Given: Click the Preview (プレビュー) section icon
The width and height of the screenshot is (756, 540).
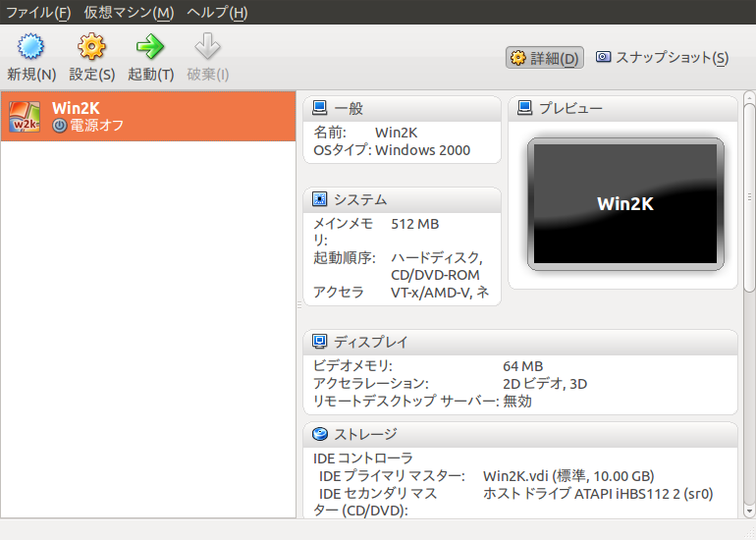Looking at the screenshot, I should 524,108.
